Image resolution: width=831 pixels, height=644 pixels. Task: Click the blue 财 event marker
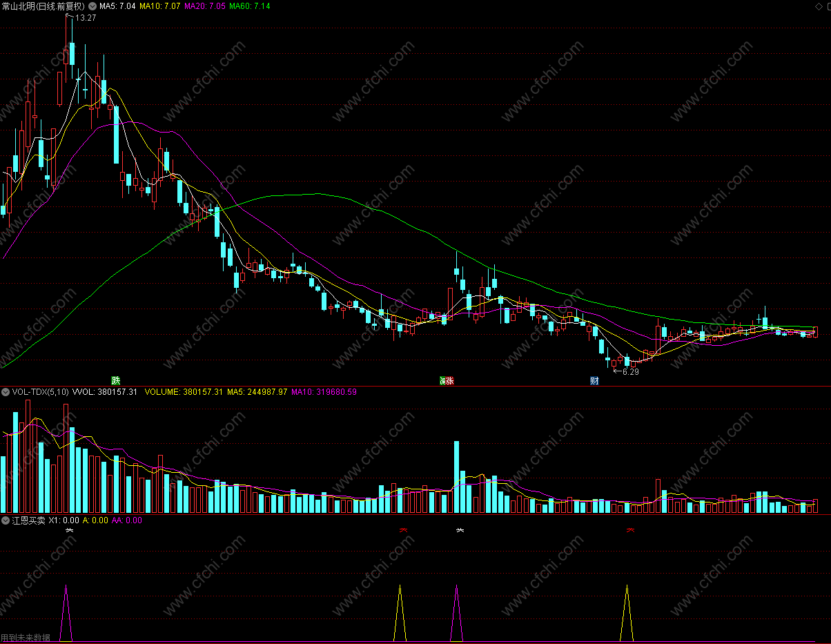[594, 380]
